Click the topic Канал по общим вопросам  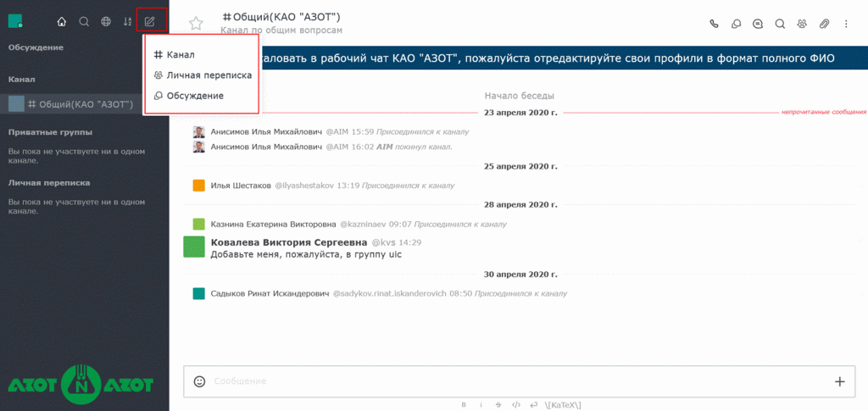281,30
